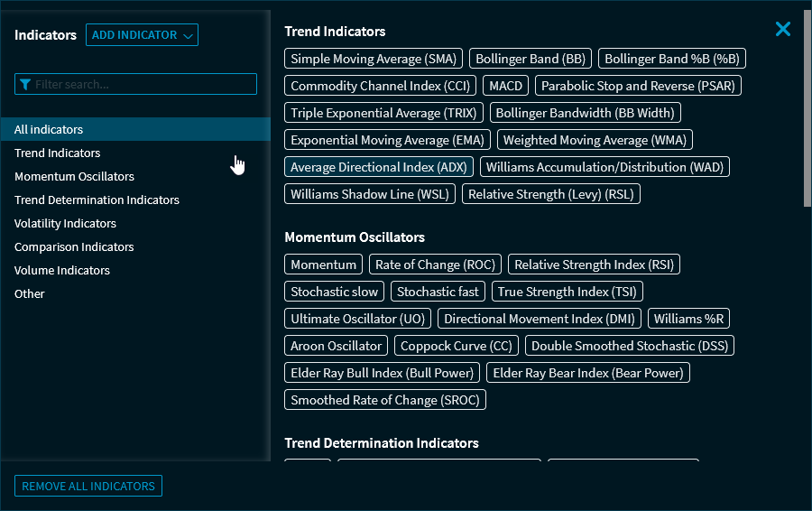Choose Stochastic fast oscillator
The image size is (812, 511).
[438, 292]
